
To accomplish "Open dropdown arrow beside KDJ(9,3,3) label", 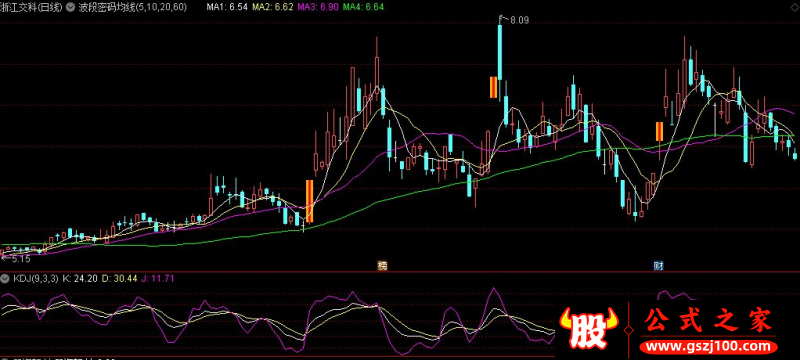I will point(5,279).
